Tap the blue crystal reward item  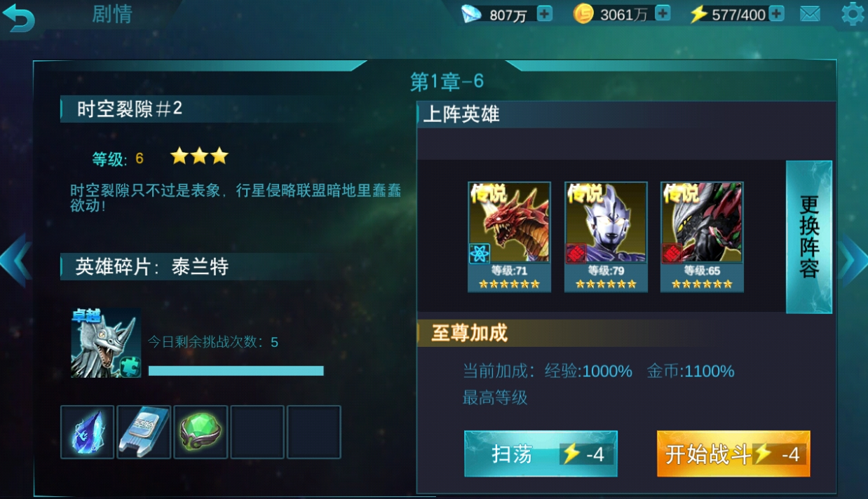point(88,432)
